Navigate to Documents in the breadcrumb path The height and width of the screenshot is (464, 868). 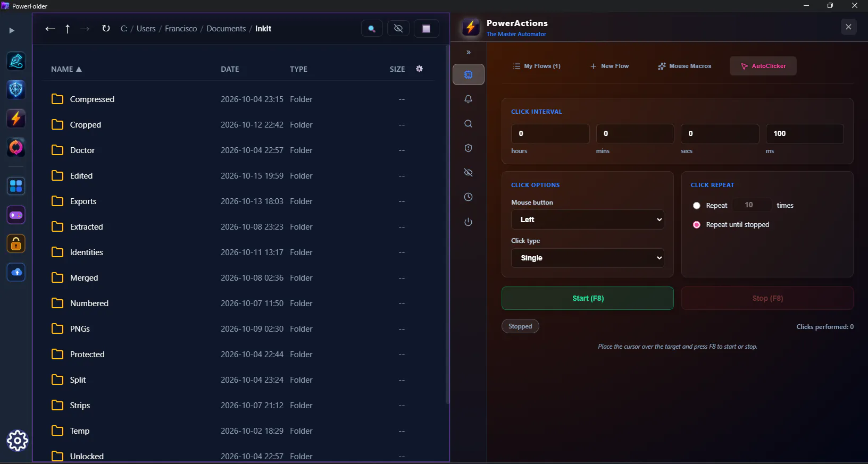(x=226, y=29)
